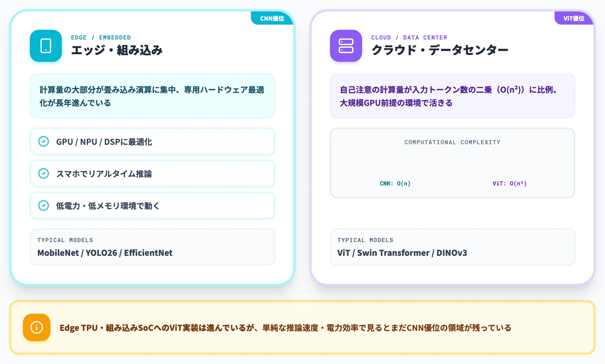Click the orange info icon in the yellow note

[37, 327]
